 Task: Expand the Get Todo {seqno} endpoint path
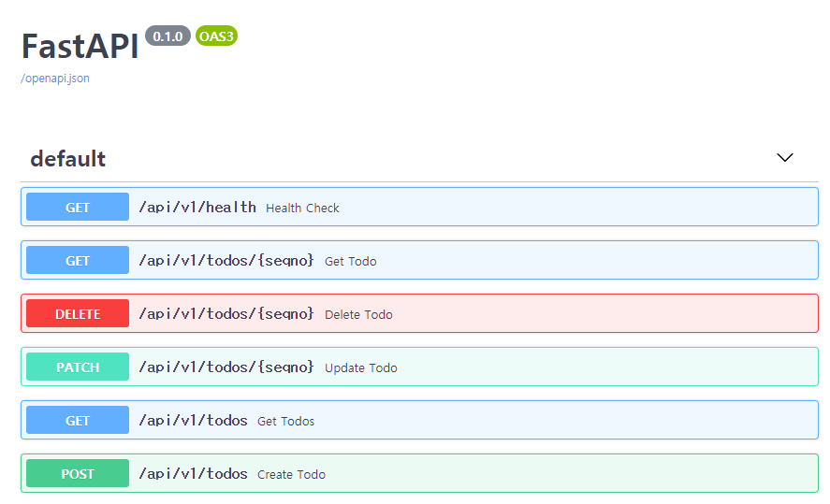coord(226,260)
